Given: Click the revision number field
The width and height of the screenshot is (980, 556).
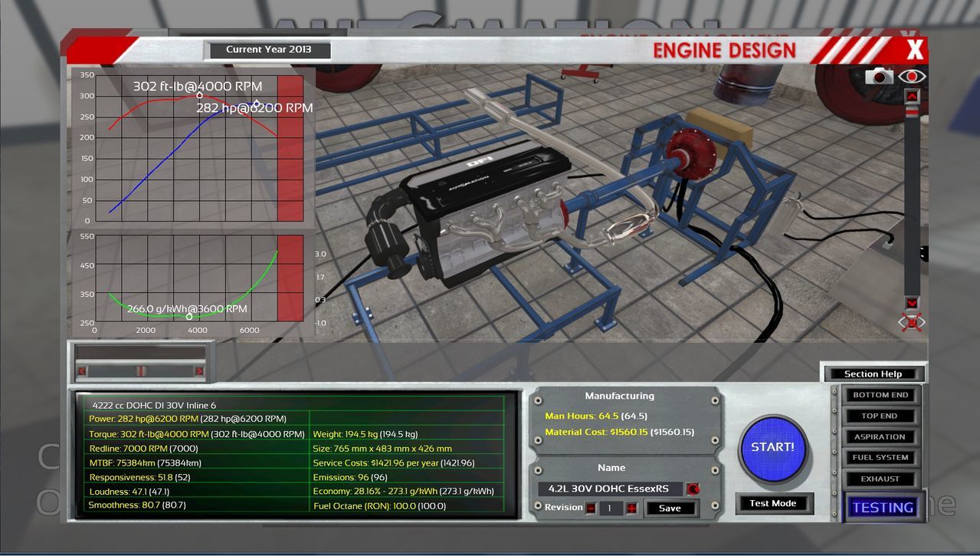Looking at the screenshot, I should (611, 508).
